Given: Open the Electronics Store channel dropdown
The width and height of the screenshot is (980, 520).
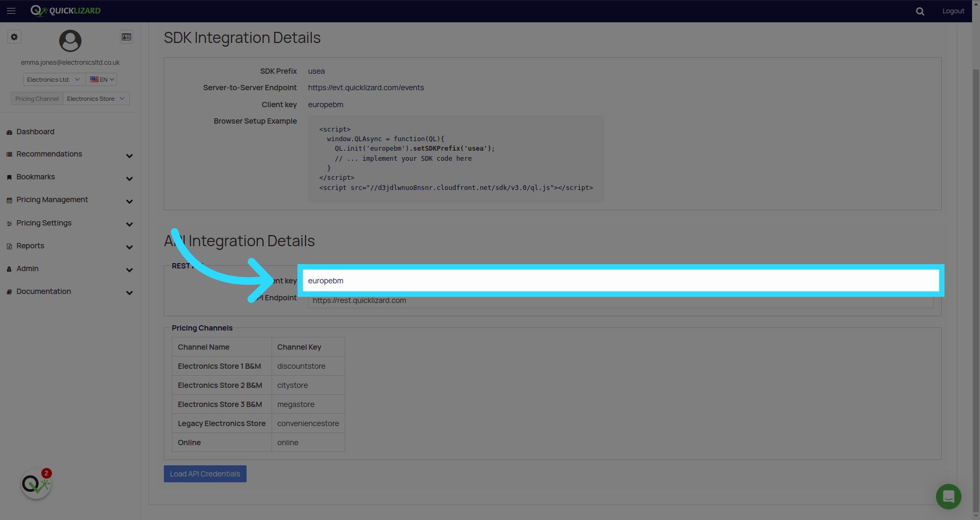Looking at the screenshot, I should pyautogui.click(x=96, y=99).
